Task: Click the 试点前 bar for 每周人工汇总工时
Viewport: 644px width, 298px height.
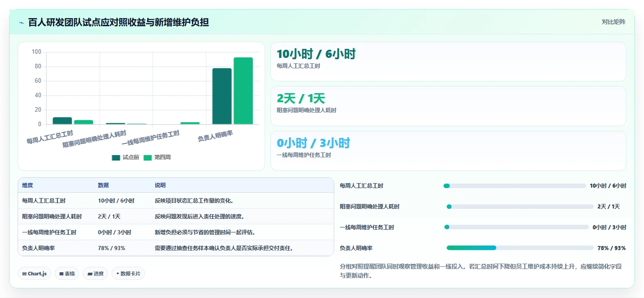Action: [x=62, y=121]
